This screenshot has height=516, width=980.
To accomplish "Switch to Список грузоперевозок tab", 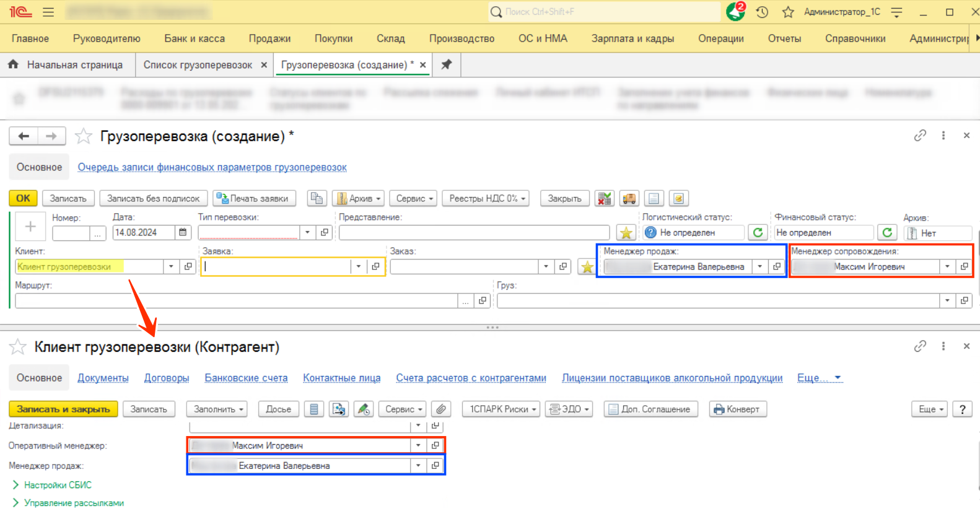I will tap(198, 64).
